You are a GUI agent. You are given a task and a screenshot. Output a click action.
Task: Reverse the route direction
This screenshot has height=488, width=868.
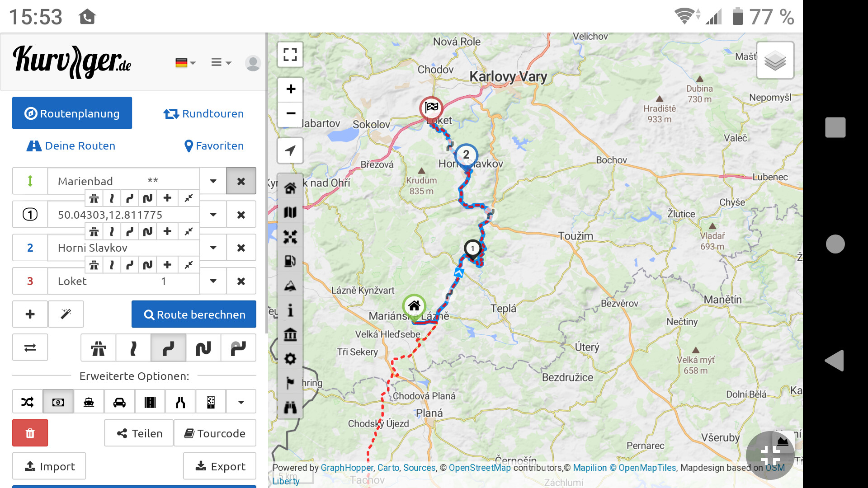(x=30, y=347)
